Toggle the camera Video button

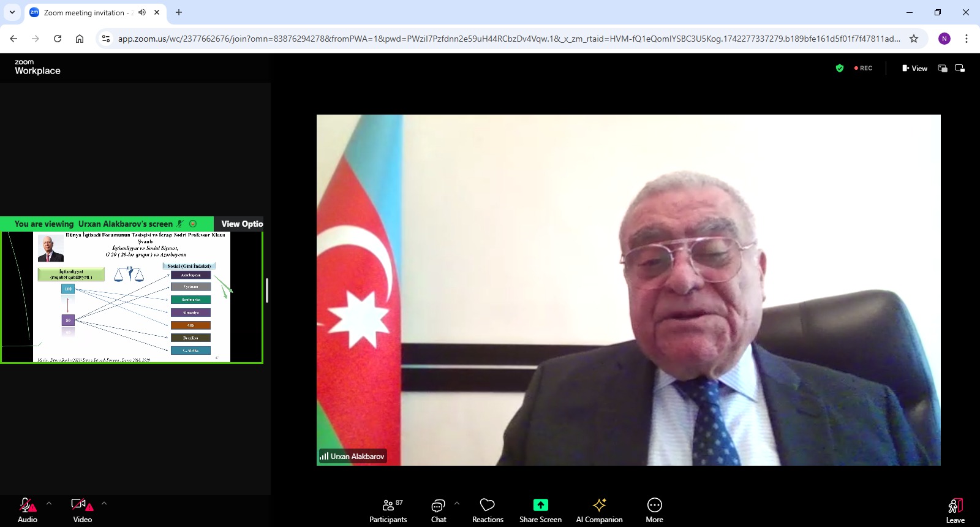(x=82, y=510)
